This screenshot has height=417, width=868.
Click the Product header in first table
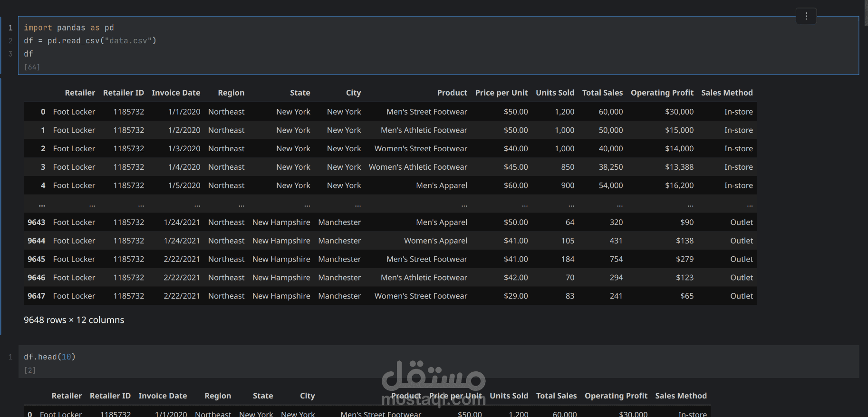click(452, 93)
